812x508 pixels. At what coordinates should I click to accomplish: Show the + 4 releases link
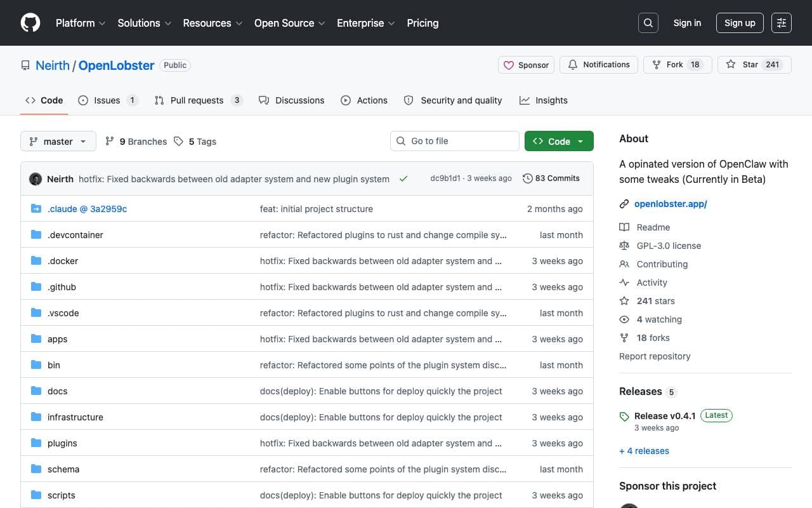pos(644,451)
